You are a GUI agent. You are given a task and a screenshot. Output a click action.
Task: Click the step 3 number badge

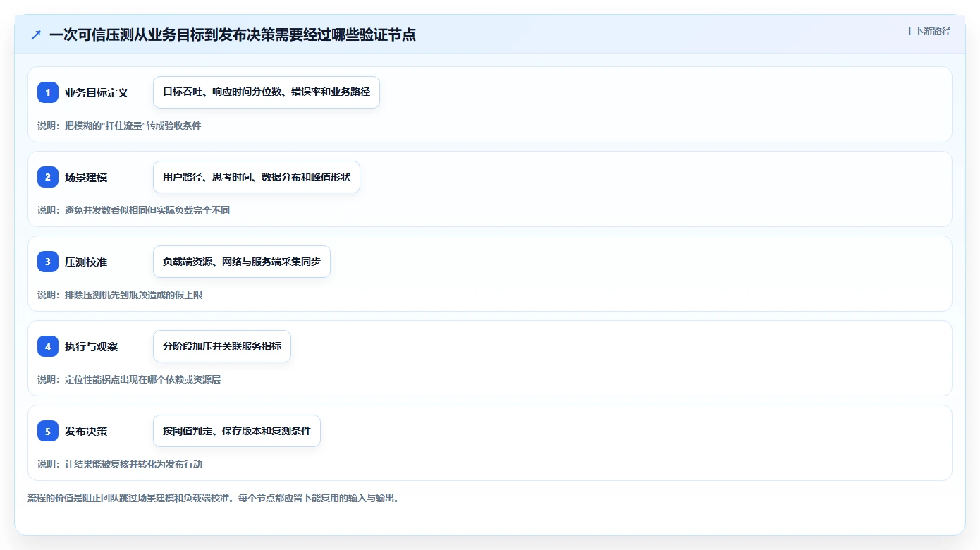pyautogui.click(x=48, y=262)
